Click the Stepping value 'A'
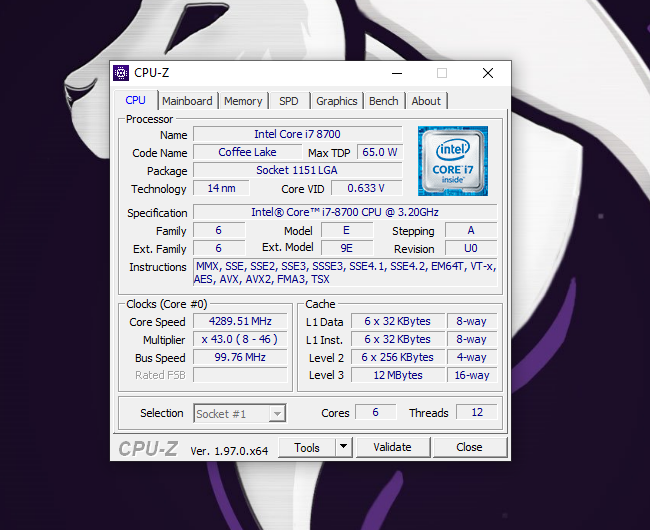The width and height of the screenshot is (650, 530). (x=471, y=230)
